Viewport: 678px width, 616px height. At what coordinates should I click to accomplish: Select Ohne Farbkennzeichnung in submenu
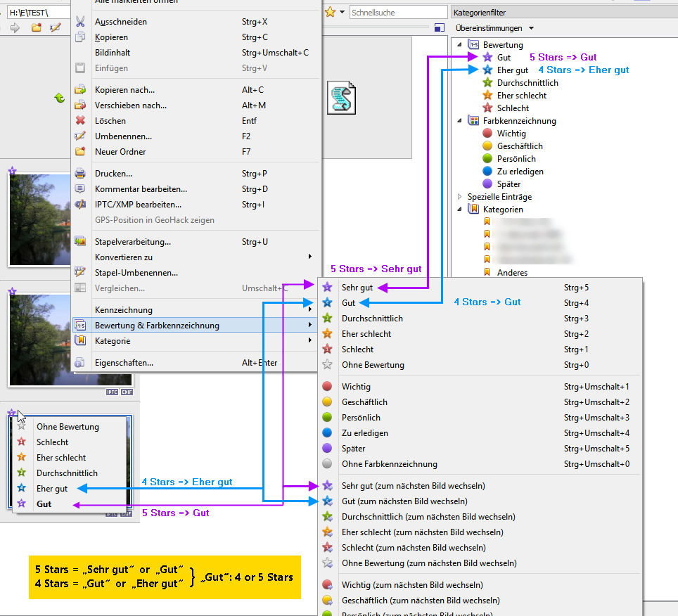click(x=480, y=464)
